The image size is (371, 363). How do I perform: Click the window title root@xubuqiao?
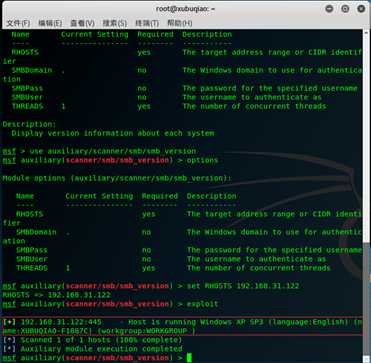tap(185, 9)
